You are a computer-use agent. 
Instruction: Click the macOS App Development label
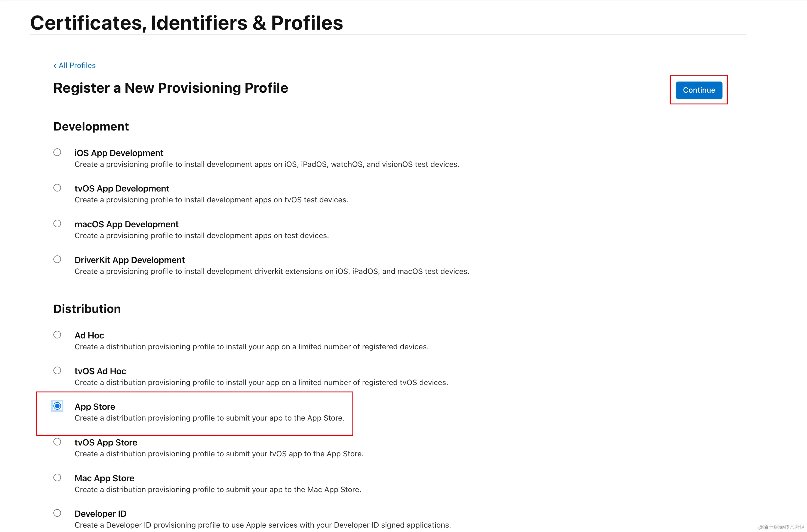click(126, 224)
